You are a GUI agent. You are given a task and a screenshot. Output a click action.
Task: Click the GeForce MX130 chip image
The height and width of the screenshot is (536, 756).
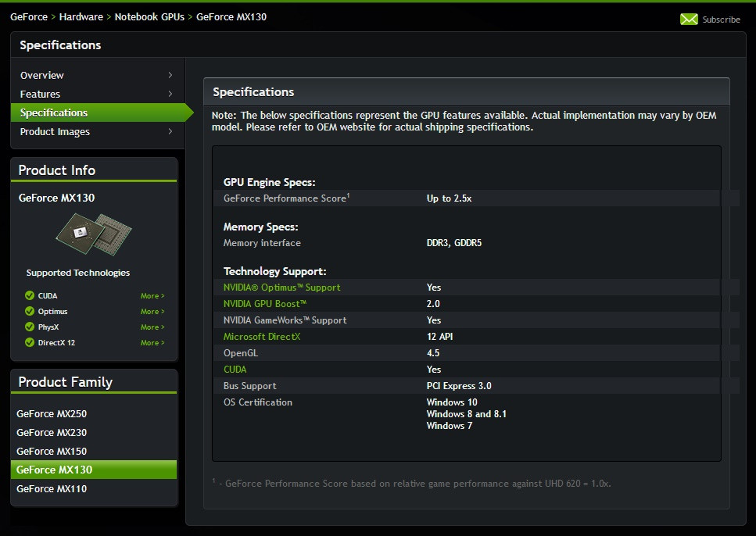94,233
